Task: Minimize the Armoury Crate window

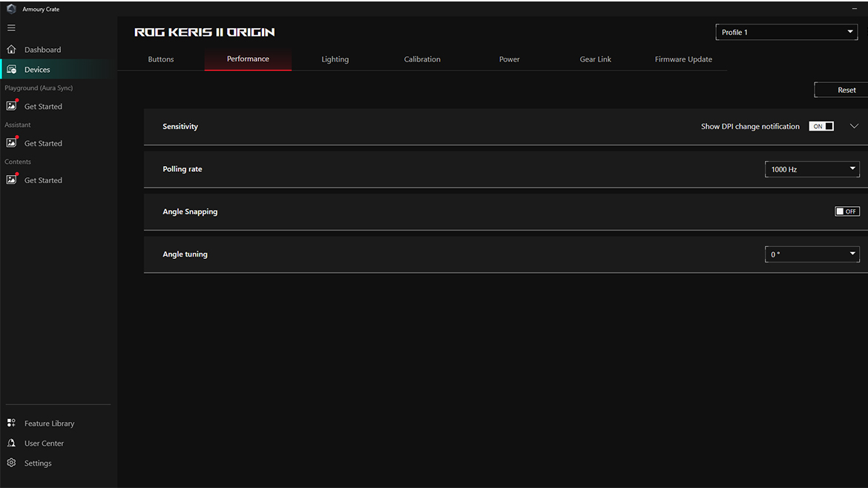Action: (854, 9)
